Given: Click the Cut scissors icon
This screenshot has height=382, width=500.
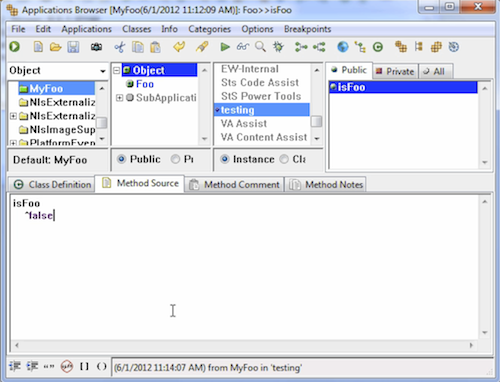Looking at the screenshot, I should tap(120, 47).
